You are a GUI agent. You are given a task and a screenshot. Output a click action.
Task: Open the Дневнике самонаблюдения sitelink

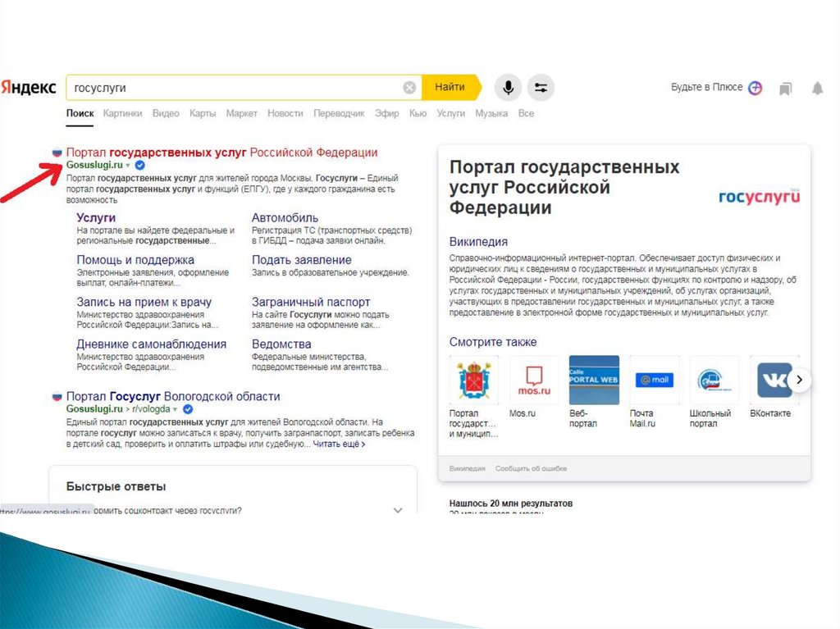(151, 344)
